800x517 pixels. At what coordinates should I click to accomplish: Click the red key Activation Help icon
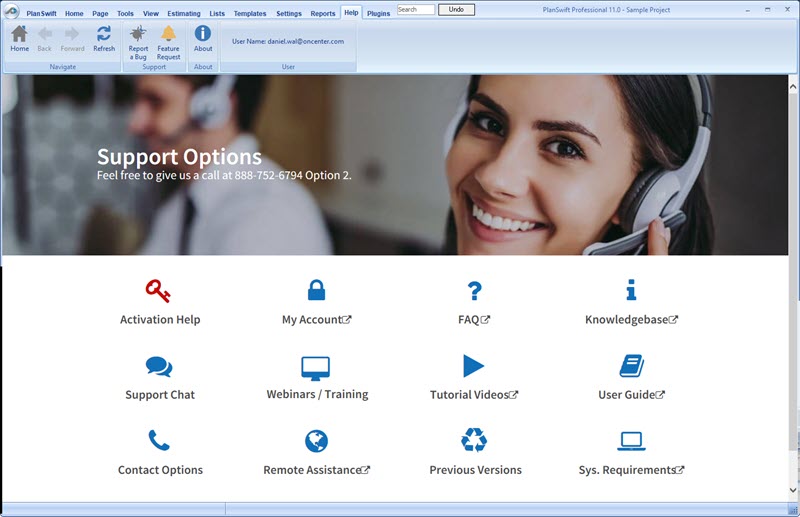click(x=158, y=291)
